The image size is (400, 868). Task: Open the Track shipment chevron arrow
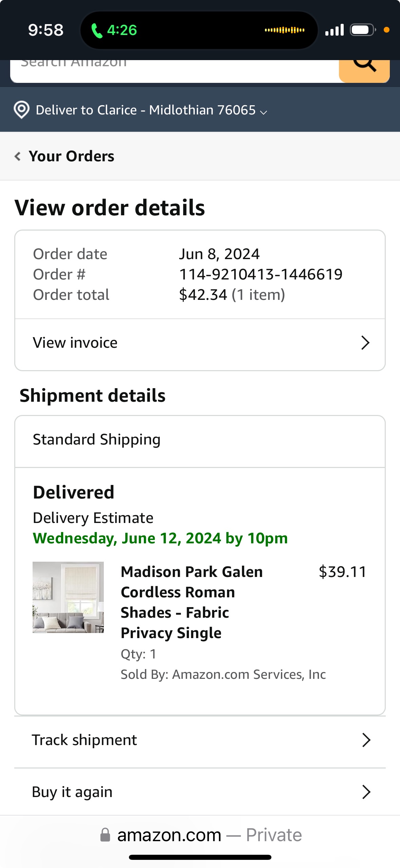pos(366,740)
